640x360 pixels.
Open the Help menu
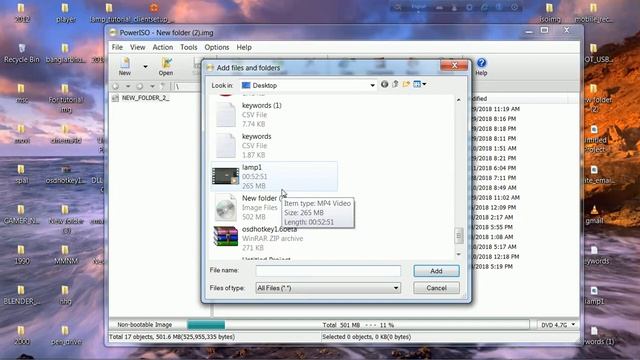(x=244, y=47)
